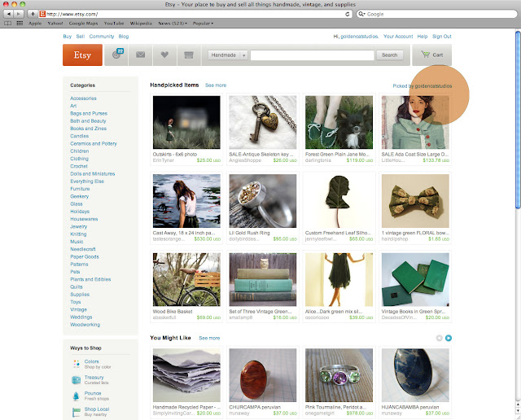This screenshot has width=521, height=420.
Task: Open the Community menu
Action: click(101, 36)
